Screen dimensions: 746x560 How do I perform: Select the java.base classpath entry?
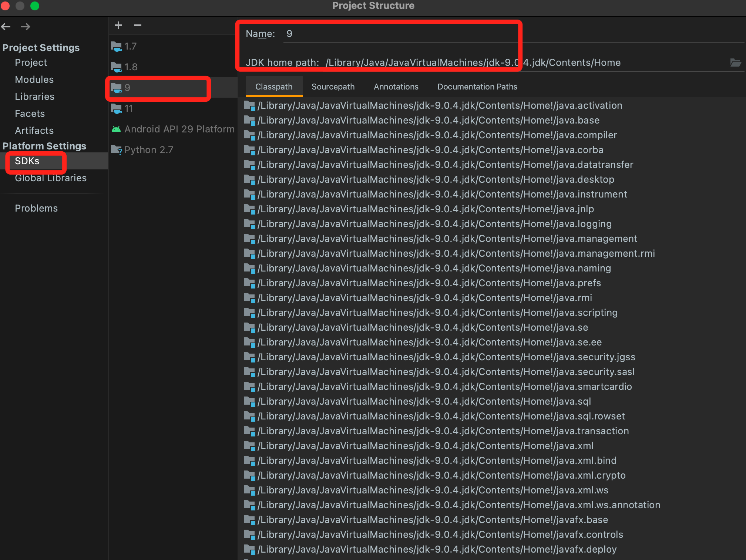tap(428, 120)
